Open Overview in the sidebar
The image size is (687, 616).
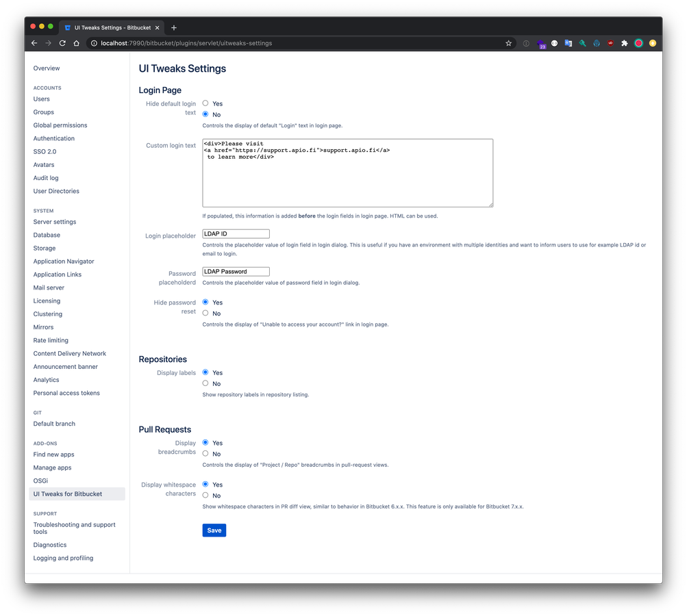47,68
